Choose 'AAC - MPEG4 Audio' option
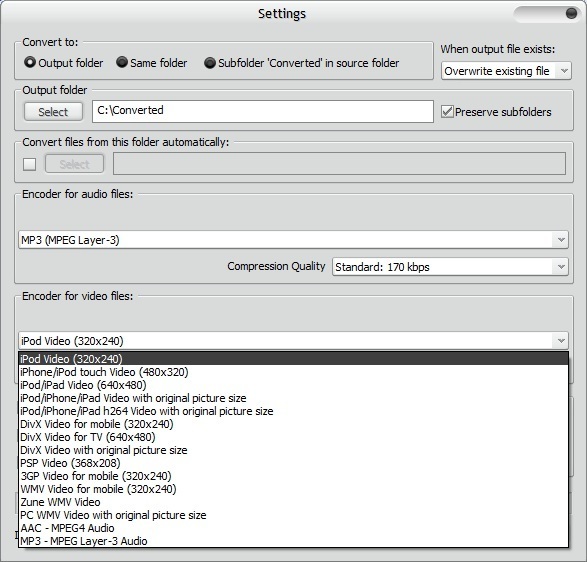This screenshot has width=587, height=562. click(294, 528)
